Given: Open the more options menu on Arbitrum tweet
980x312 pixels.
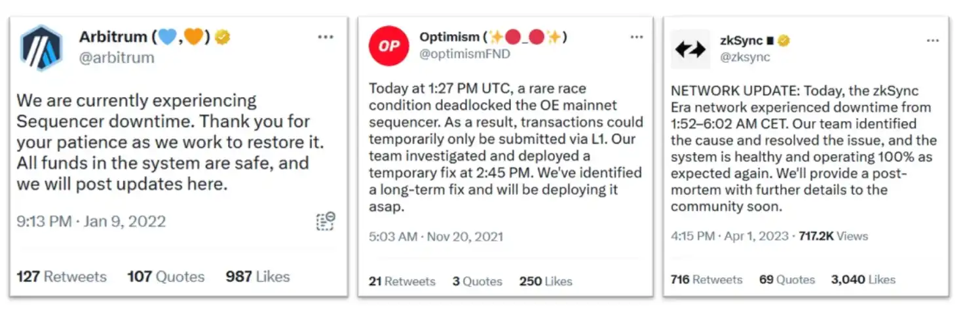Looking at the screenshot, I should 326,37.
